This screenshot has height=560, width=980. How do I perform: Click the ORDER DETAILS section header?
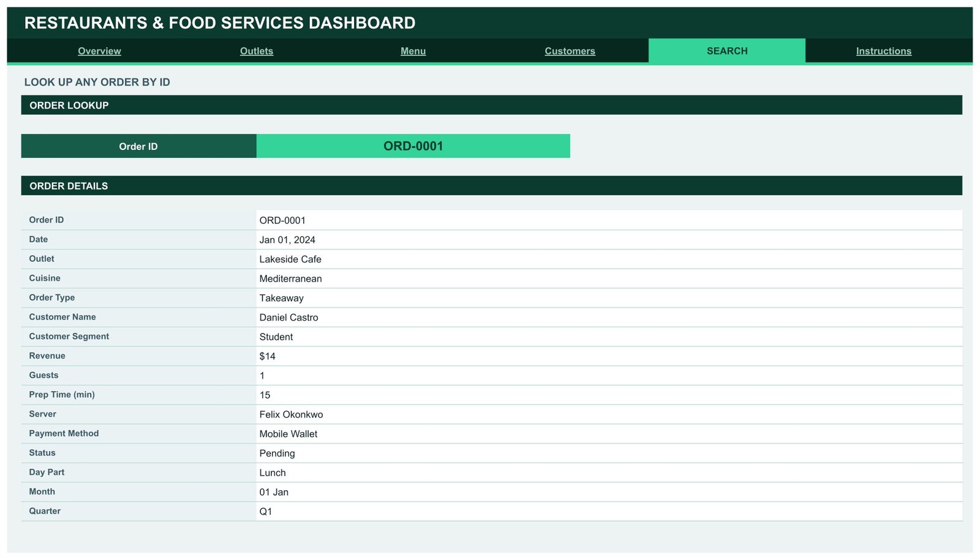coord(492,186)
